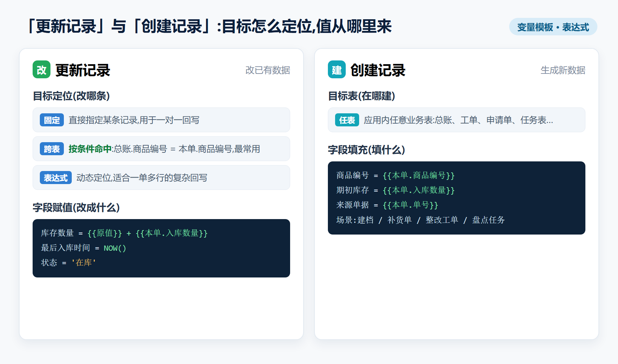Click 动态定位,适合一单多行的复杂回写 text

142,178
